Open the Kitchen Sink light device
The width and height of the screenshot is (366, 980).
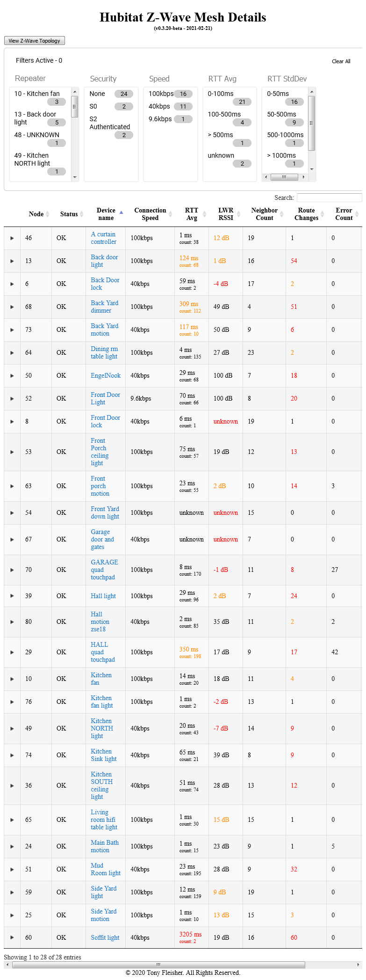pos(103,755)
